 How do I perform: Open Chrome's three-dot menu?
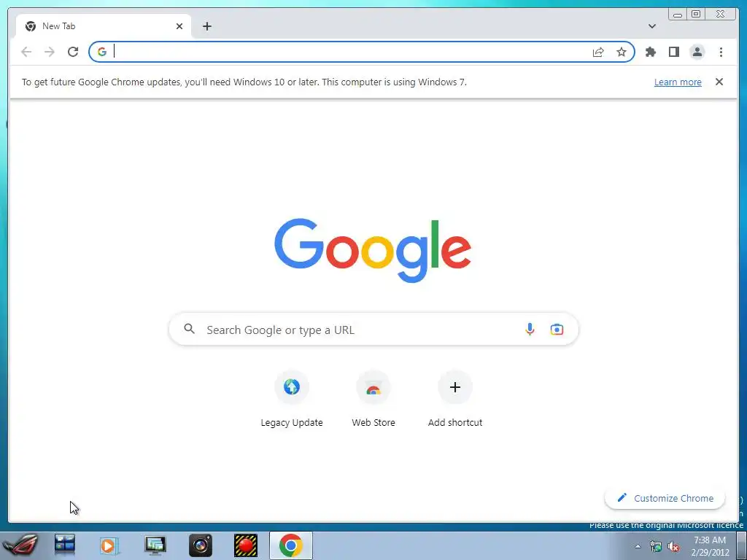pyautogui.click(x=721, y=52)
